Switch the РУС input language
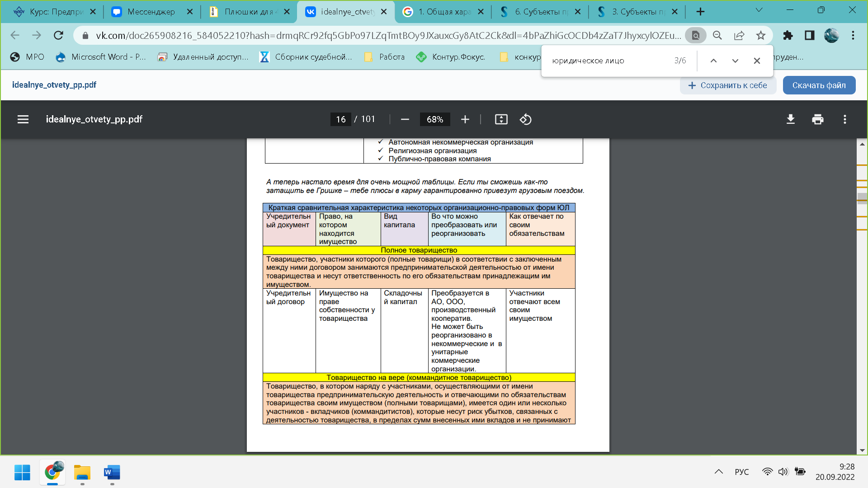Screen dimensions: 868x488 click(742, 472)
